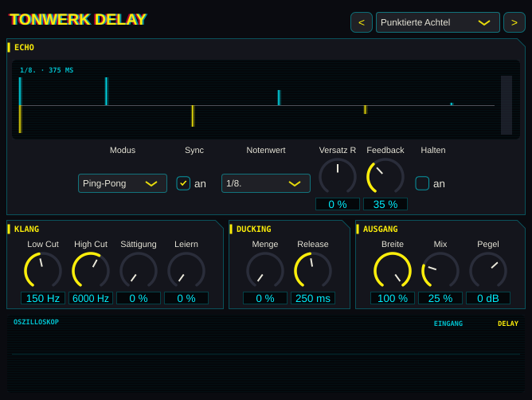Click the Versatz R knob
The image size is (532, 400).
coord(338,177)
